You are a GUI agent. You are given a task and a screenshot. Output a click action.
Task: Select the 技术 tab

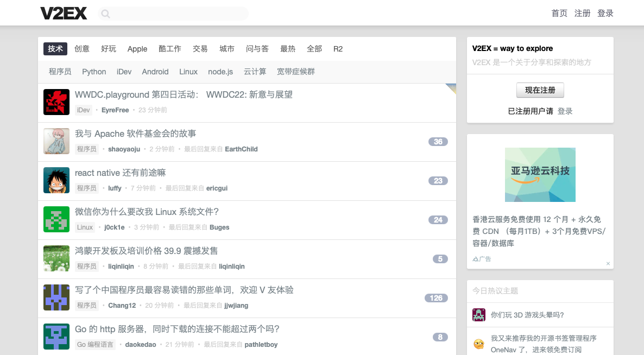click(55, 49)
